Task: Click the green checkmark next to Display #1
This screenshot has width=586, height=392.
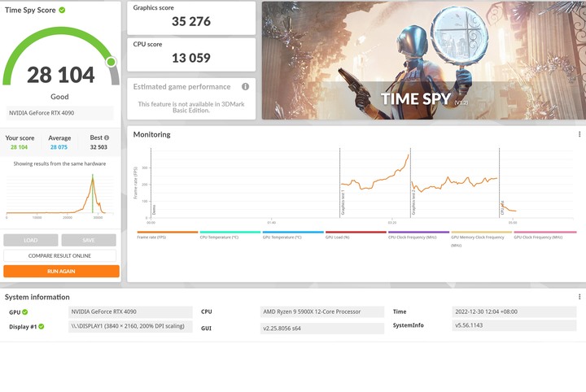Action: point(42,327)
